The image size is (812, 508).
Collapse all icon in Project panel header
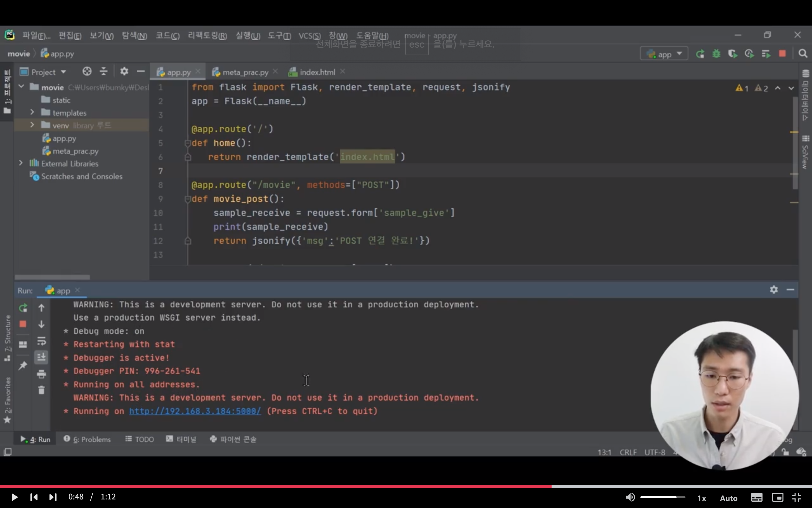[x=104, y=71]
